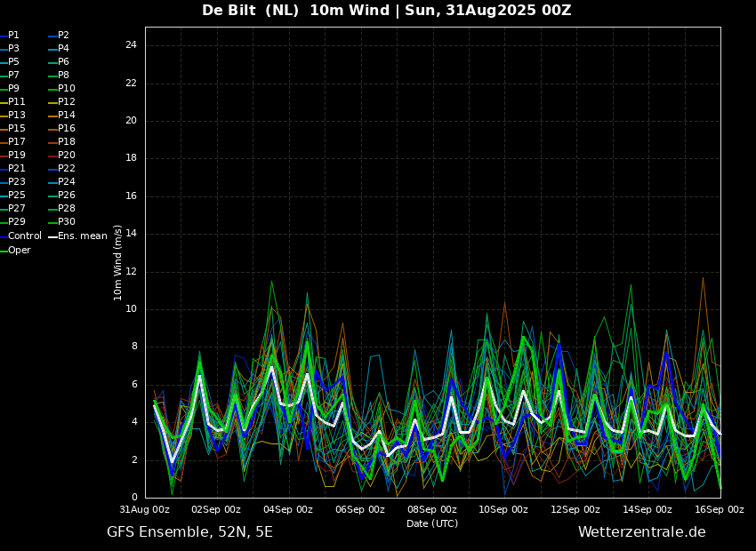Click the Ens. mean legend label

pos(82,236)
